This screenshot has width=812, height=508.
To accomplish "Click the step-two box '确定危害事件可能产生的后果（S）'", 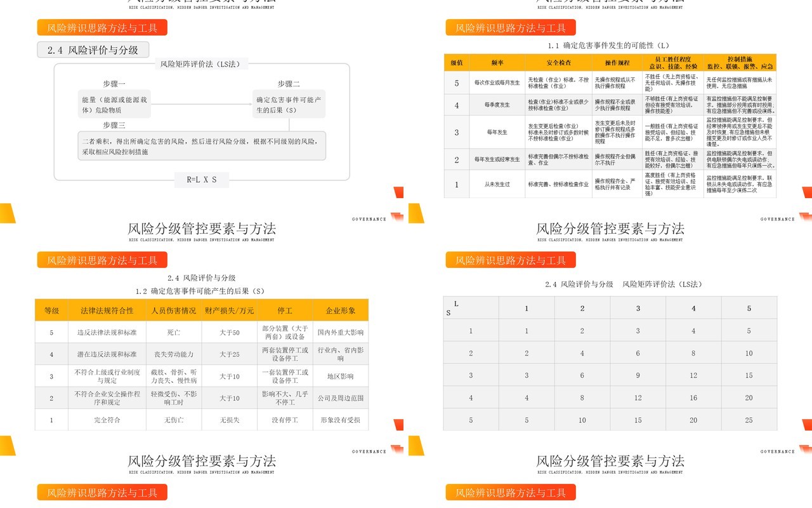I will (289, 104).
